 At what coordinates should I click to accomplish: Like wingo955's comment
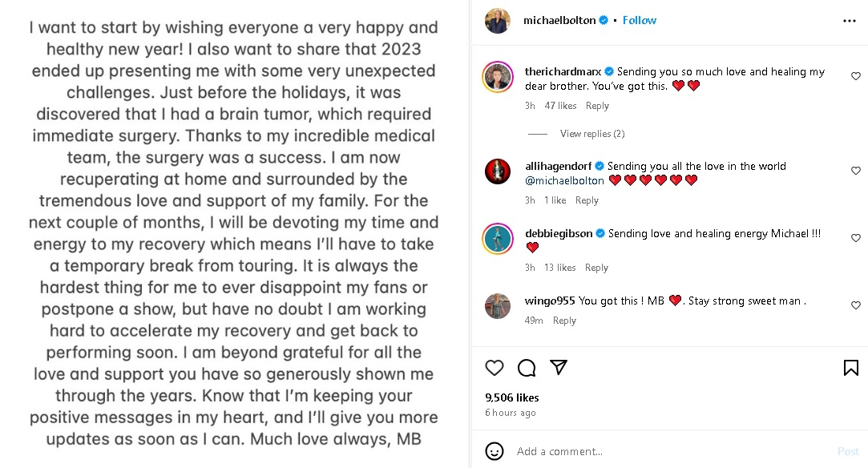(x=856, y=305)
